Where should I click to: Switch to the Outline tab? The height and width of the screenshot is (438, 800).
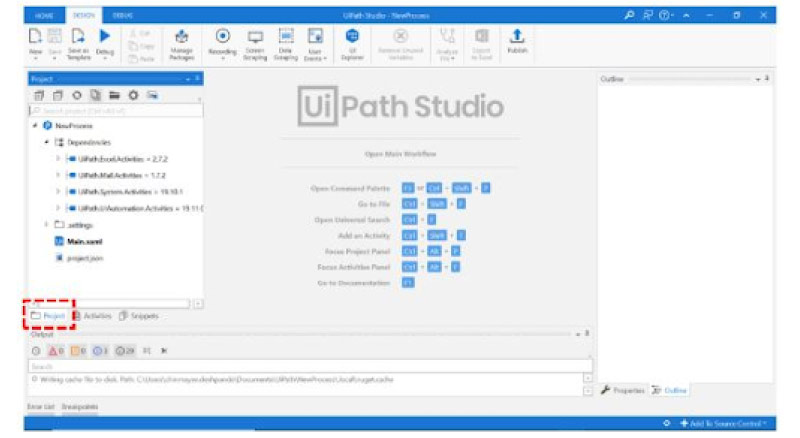(669, 391)
